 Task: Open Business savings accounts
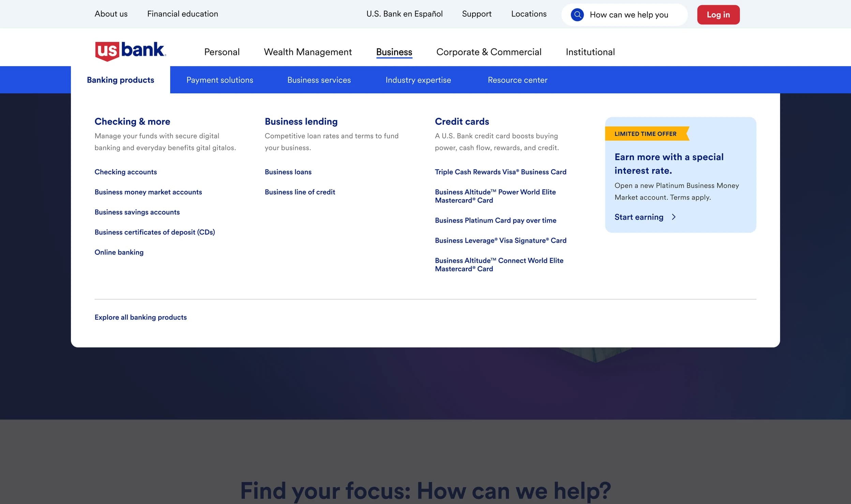137,212
